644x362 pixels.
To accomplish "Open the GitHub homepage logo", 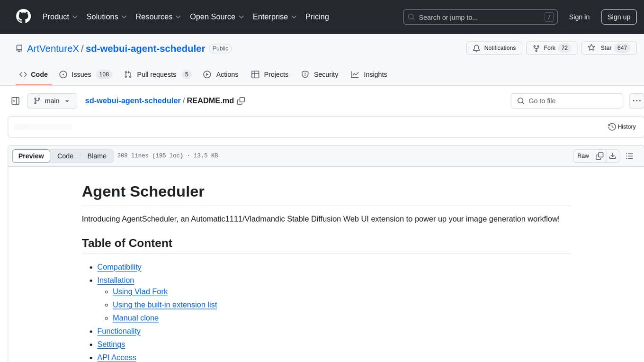I will (x=23, y=17).
